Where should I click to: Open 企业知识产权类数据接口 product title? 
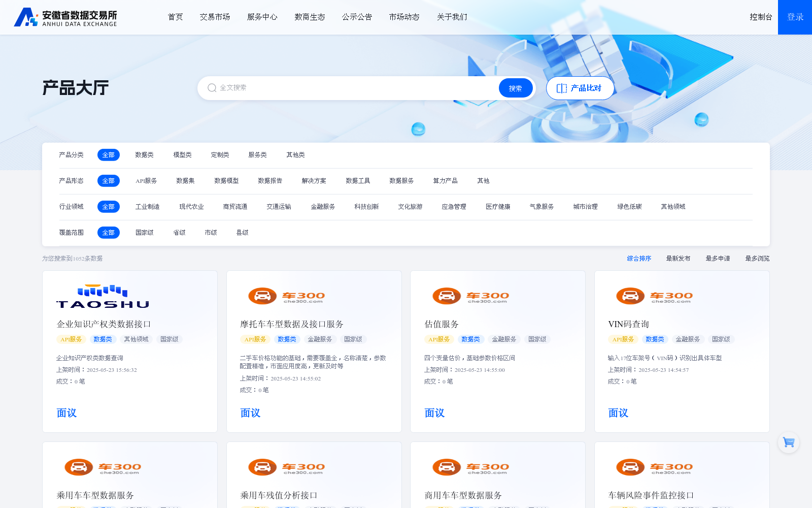(104, 324)
